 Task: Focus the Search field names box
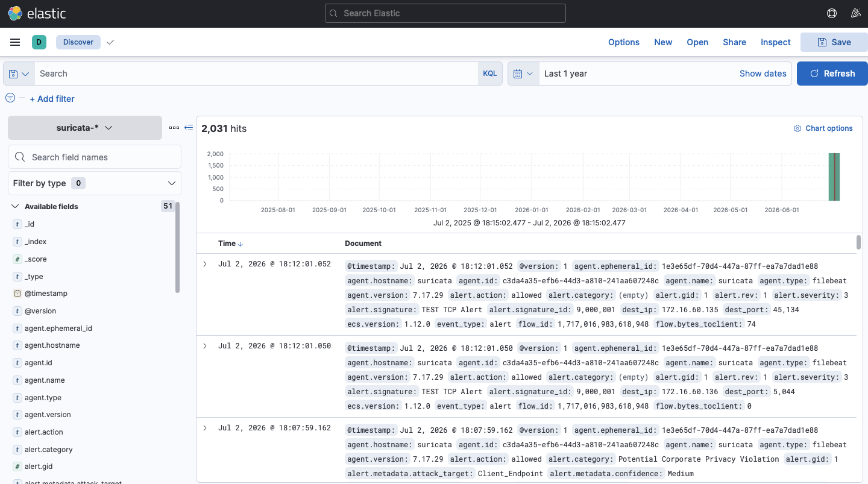95,157
